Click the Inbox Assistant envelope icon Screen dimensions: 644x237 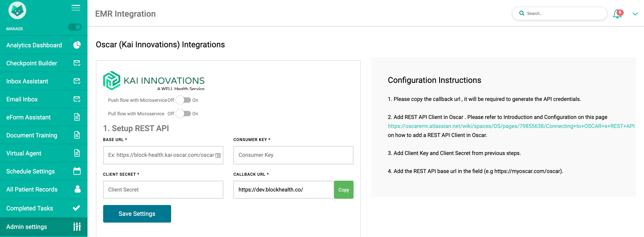77,81
